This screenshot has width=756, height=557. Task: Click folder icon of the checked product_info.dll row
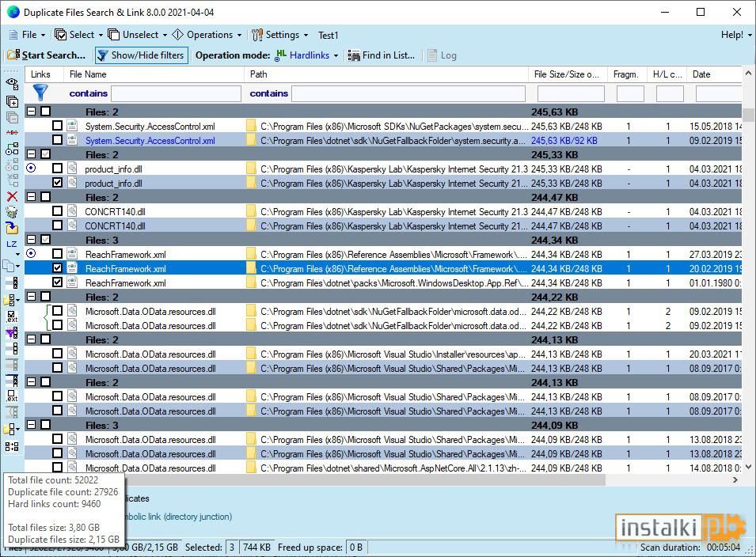[251, 183]
